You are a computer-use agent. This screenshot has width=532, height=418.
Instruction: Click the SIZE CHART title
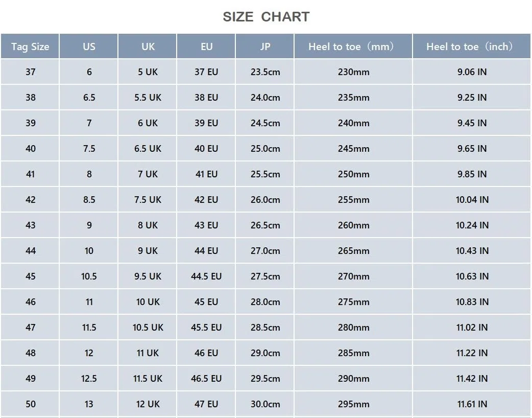(266, 17)
